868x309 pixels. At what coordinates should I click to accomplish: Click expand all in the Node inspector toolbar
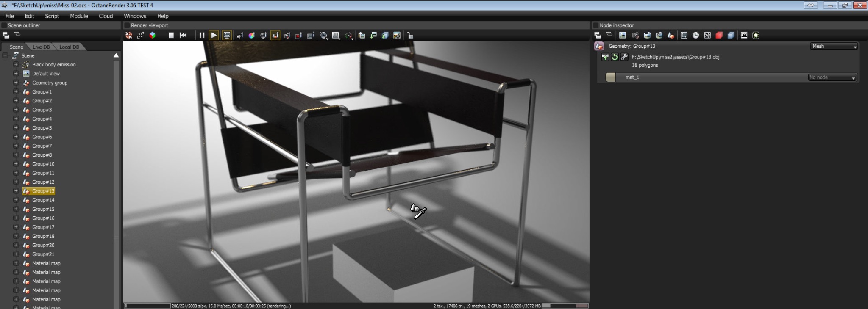(598, 35)
